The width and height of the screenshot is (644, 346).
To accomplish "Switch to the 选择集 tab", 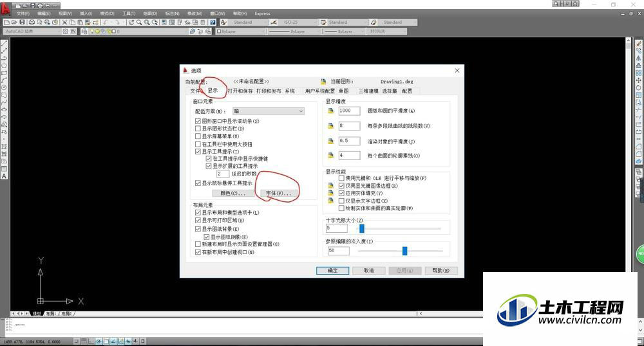I will [x=390, y=91].
